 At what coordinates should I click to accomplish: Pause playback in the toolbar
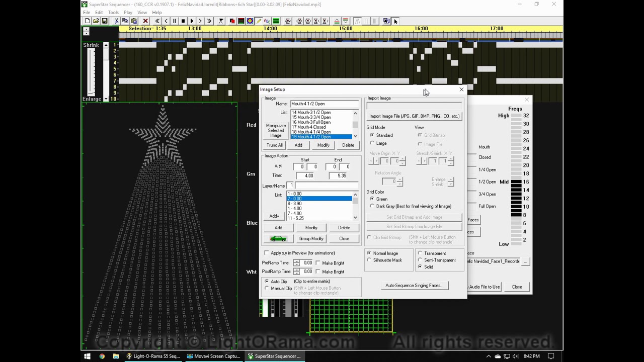tap(175, 21)
